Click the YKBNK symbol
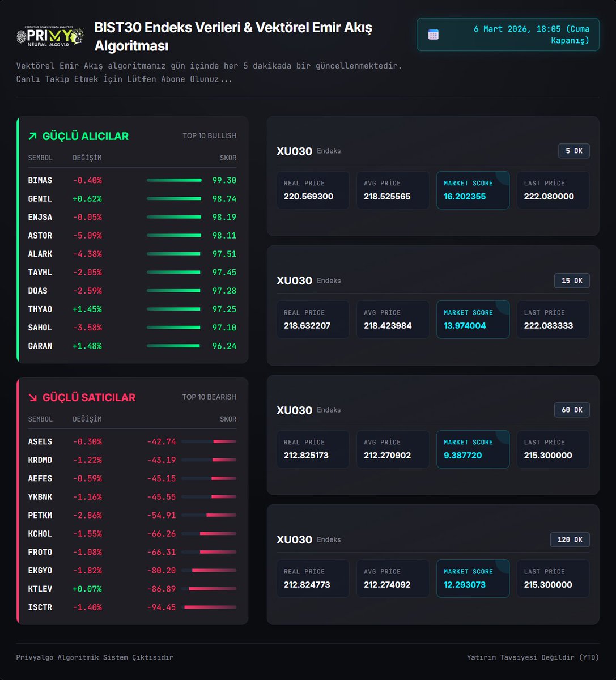The width and height of the screenshot is (616, 680). pos(40,497)
